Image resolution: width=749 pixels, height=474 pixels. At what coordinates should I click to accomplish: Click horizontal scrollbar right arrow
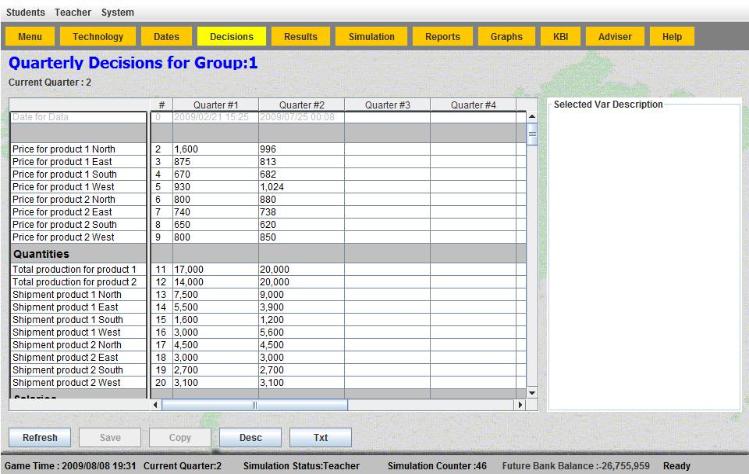519,405
